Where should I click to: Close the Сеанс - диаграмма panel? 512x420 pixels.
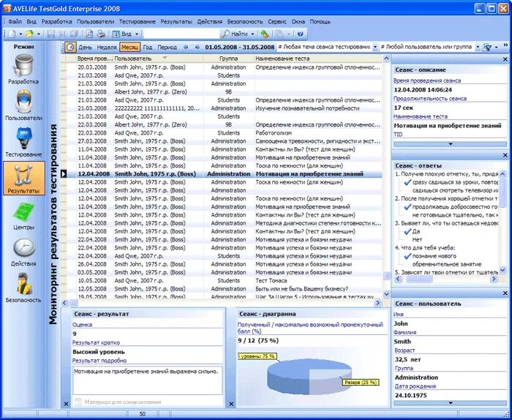click(231, 404)
